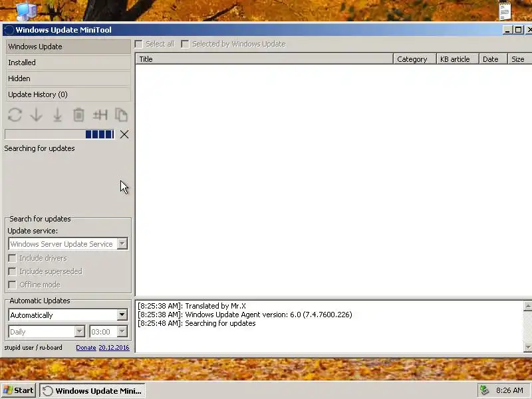Click the Hide updates icon

pyautogui.click(x=100, y=115)
